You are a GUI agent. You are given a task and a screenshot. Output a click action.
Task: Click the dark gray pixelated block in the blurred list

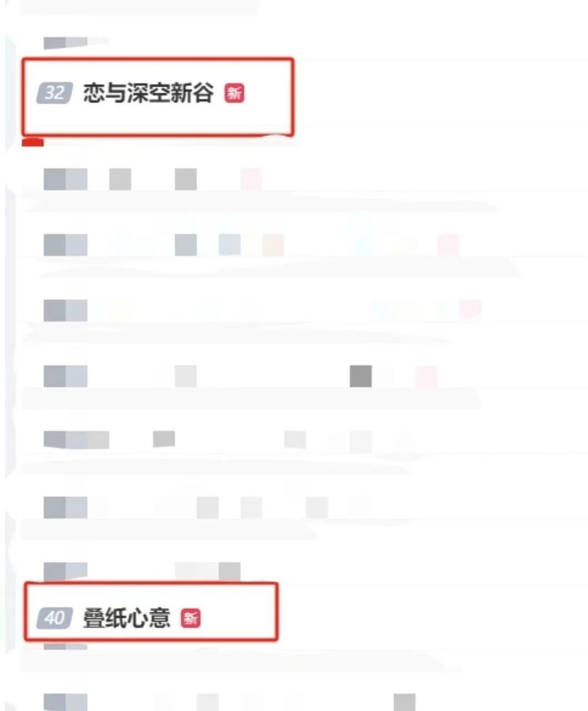click(361, 376)
